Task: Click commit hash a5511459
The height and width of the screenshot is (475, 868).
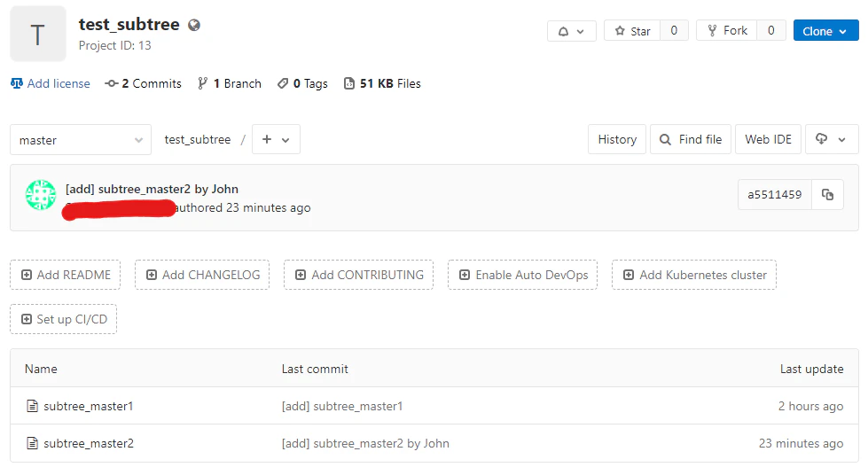Action: [774, 194]
